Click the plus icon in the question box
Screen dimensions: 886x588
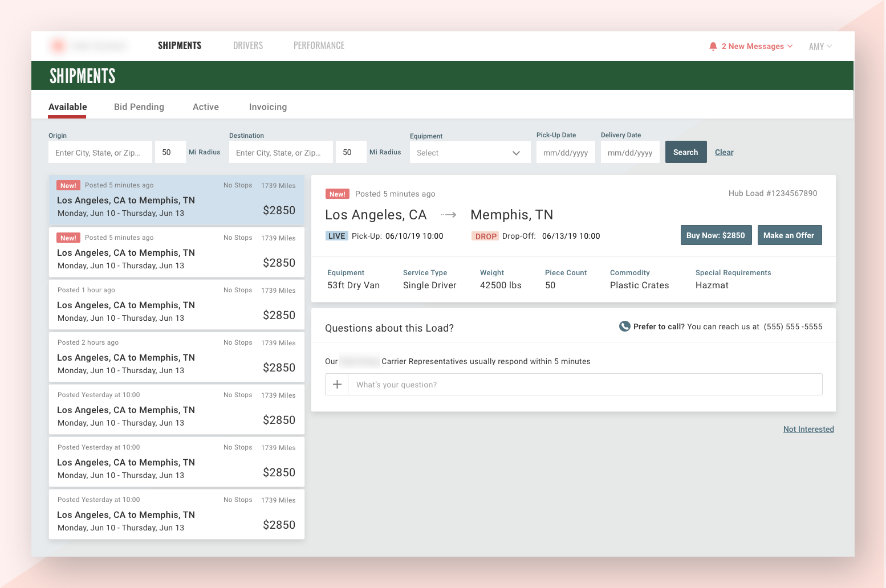[x=336, y=384]
